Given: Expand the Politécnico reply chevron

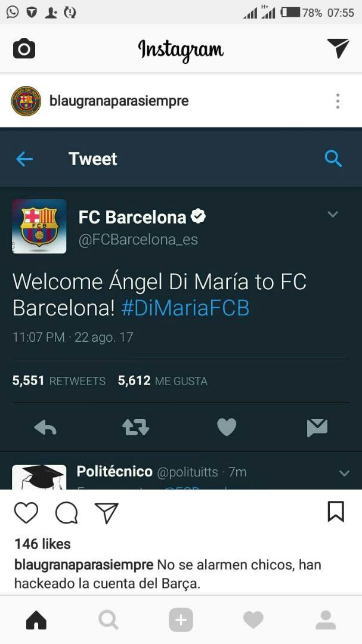Looking at the screenshot, I should pyautogui.click(x=344, y=473).
